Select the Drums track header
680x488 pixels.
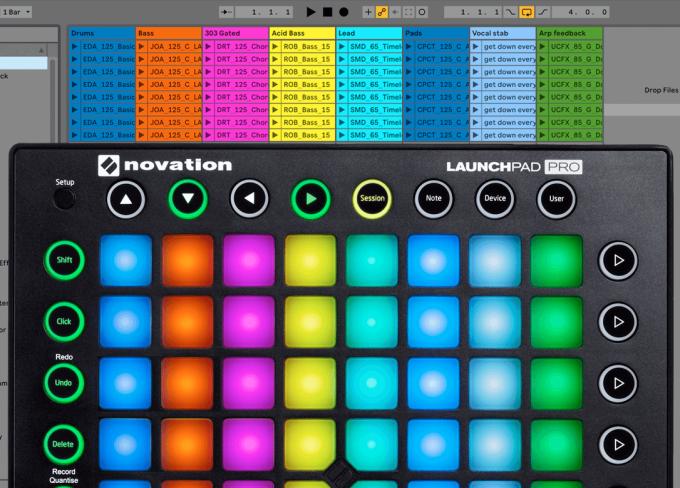pos(102,33)
